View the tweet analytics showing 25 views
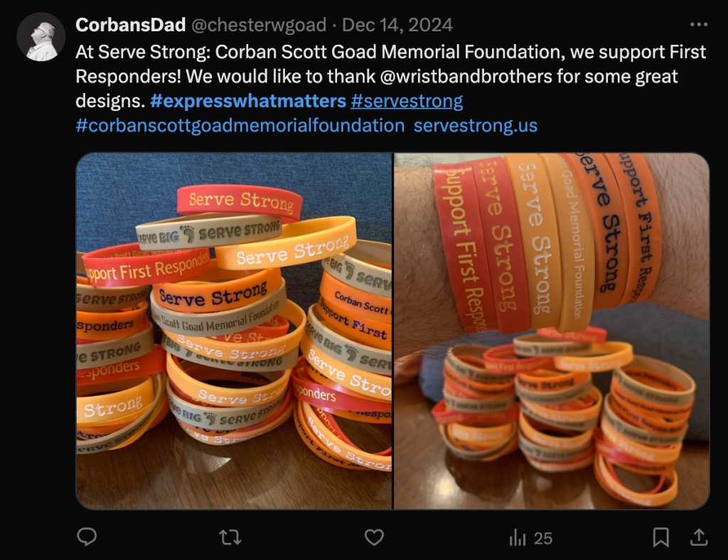The height and width of the screenshot is (560, 728). point(530,538)
